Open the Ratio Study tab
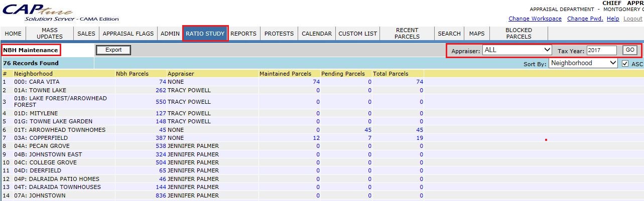This screenshot has width=644, height=201. pos(205,34)
